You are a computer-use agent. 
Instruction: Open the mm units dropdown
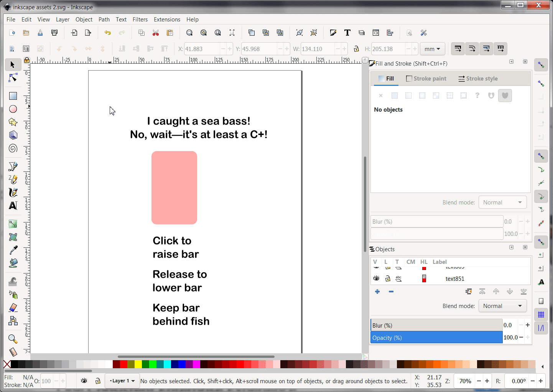(x=432, y=48)
